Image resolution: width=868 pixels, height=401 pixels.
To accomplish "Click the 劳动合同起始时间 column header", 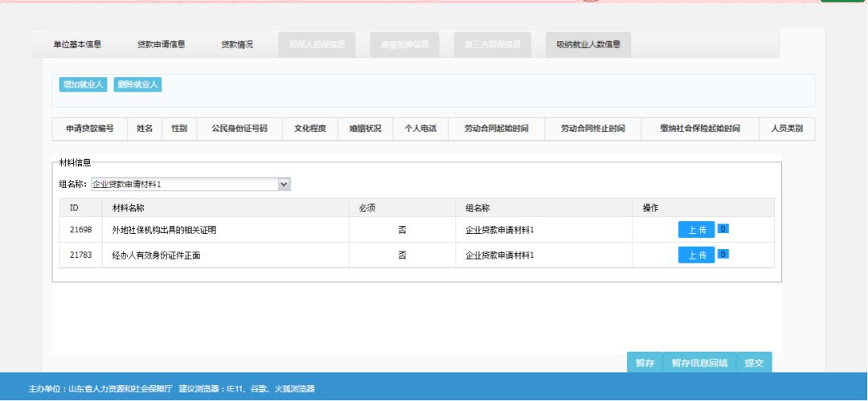I will 496,129.
